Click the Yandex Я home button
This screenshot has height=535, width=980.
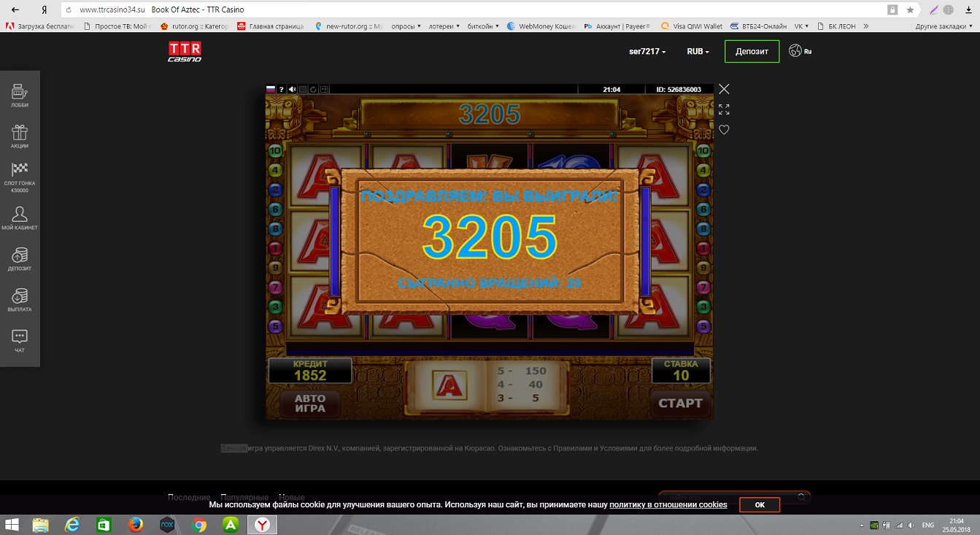(x=45, y=9)
